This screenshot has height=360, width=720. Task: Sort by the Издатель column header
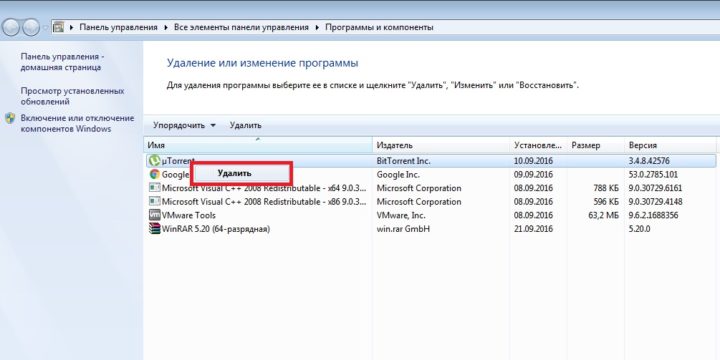point(441,145)
